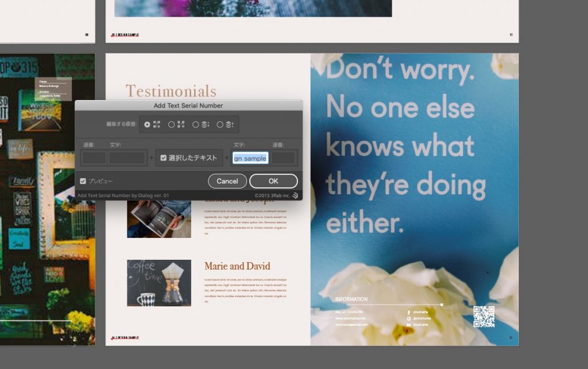Select the Lorem ipsum paragraph under Marie and David
This screenshot has width=588, height=369.
coord(246,291)
